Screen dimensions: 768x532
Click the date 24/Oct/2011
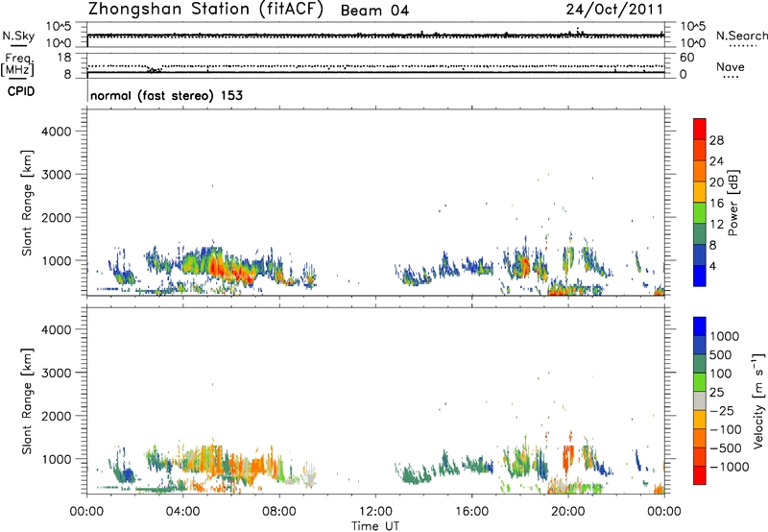coord(614,10)
